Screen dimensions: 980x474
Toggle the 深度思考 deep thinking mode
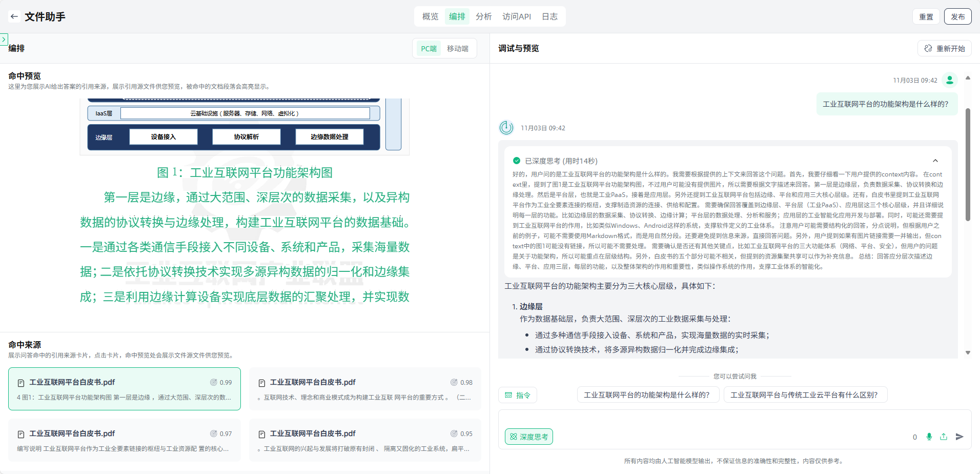[528, 437]
